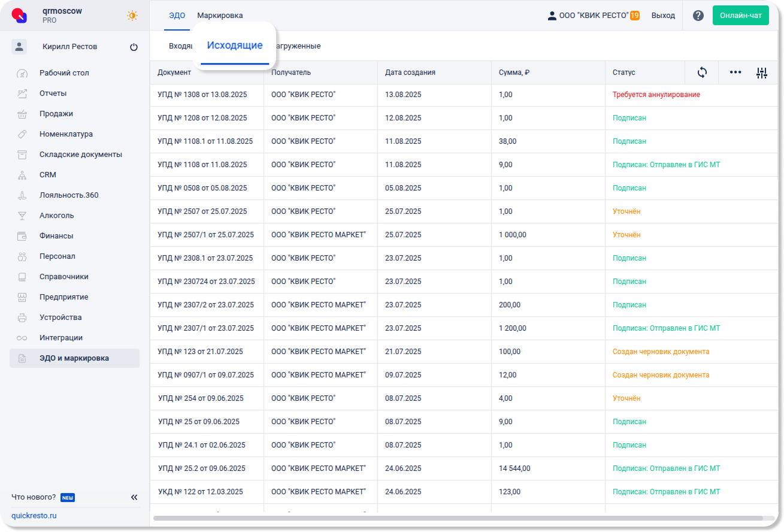
Task: Go to Складские документы section
Action: tap(80, 155)
